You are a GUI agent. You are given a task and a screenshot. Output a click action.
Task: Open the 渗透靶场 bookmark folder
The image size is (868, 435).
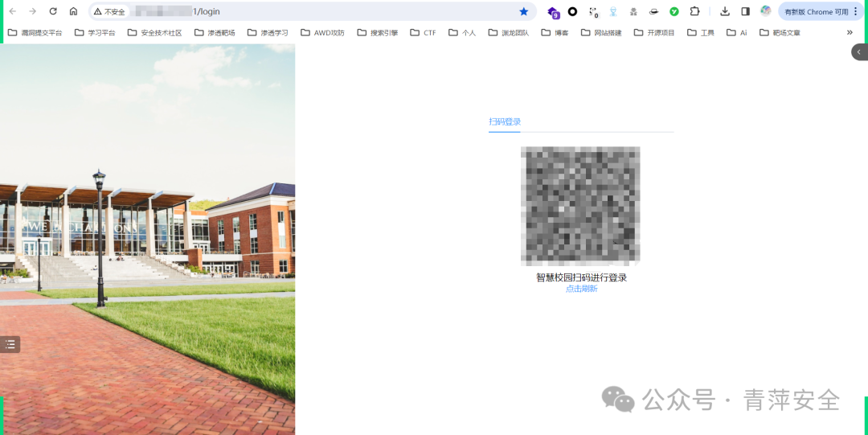point(215,33)
